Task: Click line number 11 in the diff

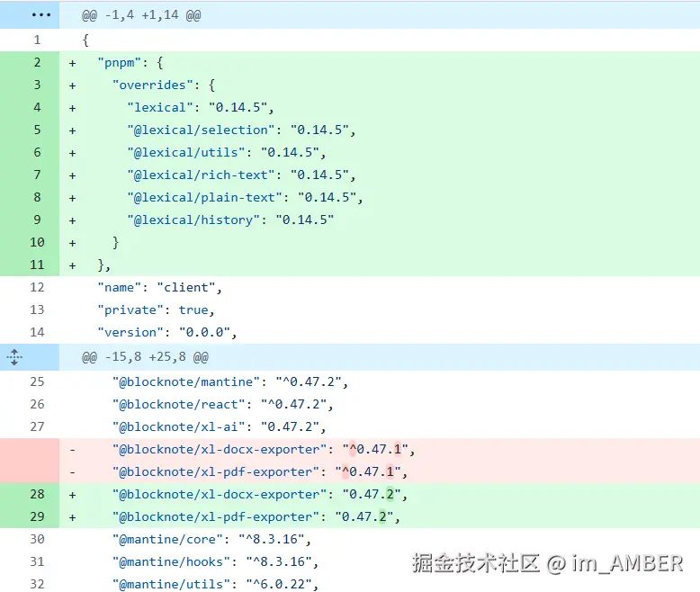Action: [37, 265]
